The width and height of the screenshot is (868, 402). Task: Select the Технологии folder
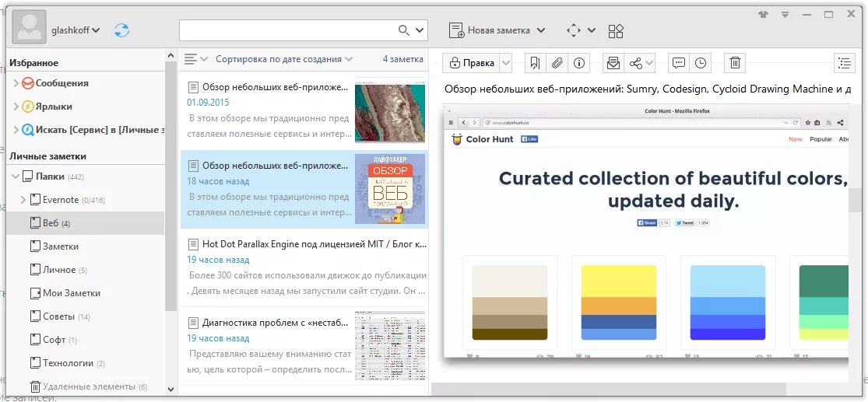click(86, 363)
